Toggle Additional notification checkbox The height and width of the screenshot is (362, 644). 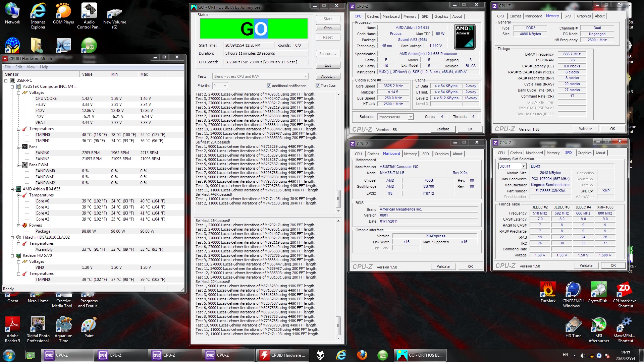point(269,86)
